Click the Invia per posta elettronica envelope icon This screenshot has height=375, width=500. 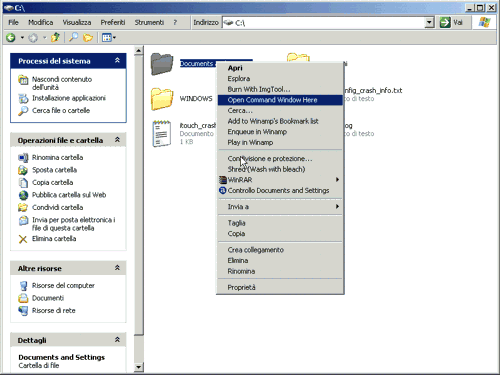tap(23, 220)
